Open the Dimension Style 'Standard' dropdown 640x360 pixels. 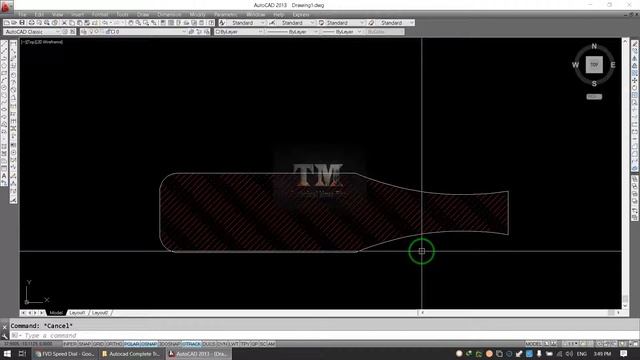click(x=312, y=23)
